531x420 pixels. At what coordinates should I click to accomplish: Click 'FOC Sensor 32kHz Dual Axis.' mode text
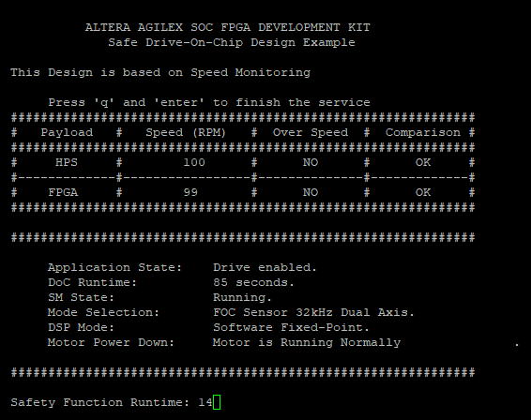(314, 312)
